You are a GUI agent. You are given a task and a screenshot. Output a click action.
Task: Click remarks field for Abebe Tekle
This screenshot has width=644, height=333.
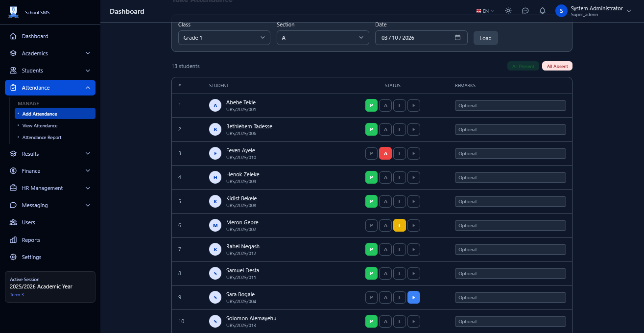click(x=510, y=105)
